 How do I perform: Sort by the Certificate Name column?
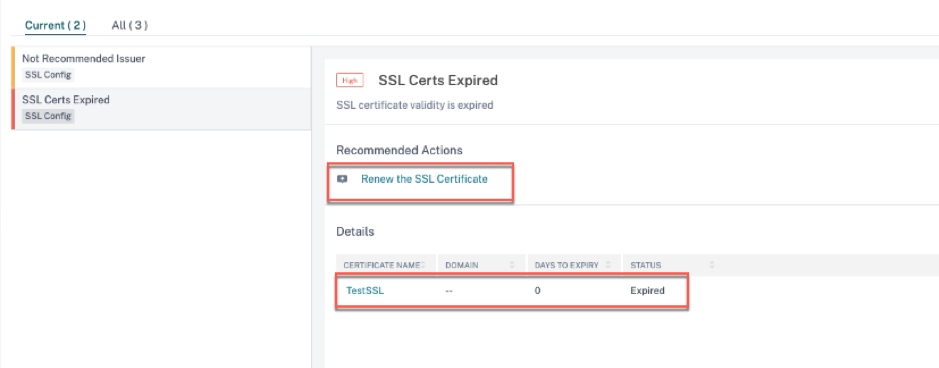click(386, 264)
